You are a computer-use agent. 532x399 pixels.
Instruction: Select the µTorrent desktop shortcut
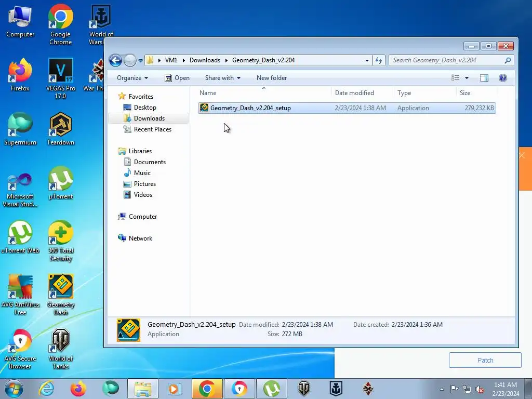click(60, 183)
